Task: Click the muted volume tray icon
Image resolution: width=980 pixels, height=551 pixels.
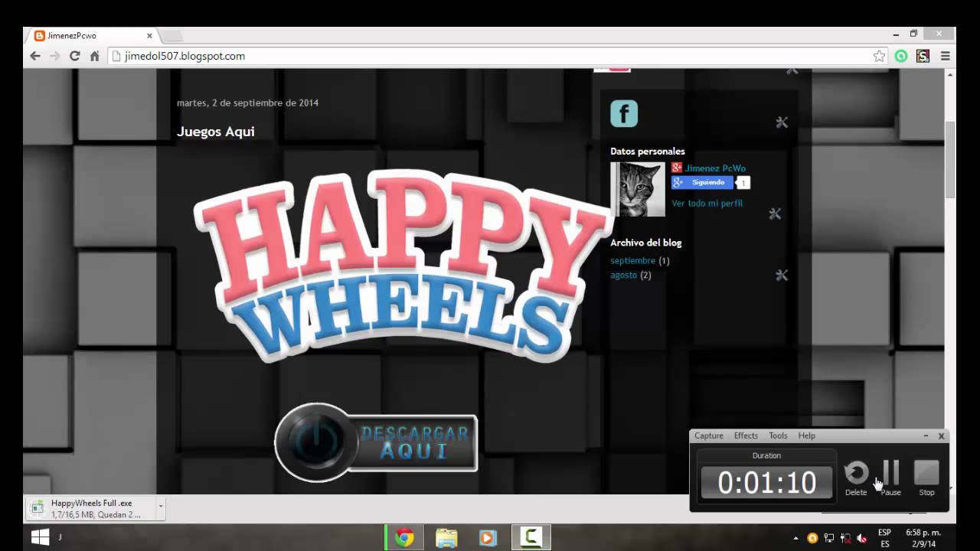Action: tap(862, 538)
